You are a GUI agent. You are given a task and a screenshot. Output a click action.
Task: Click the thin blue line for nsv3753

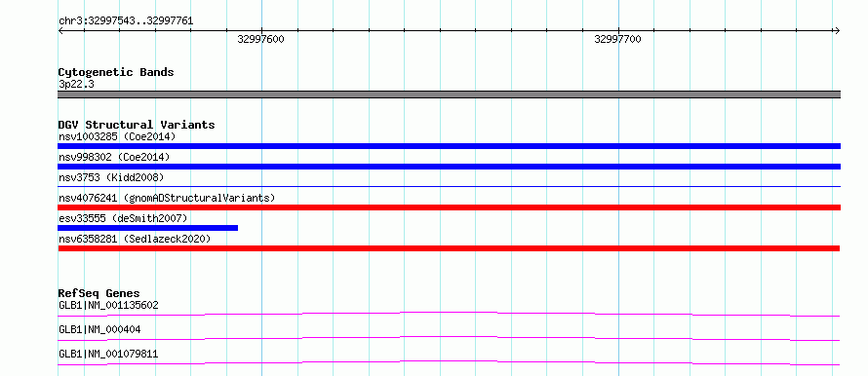click(x=449, y=187)
